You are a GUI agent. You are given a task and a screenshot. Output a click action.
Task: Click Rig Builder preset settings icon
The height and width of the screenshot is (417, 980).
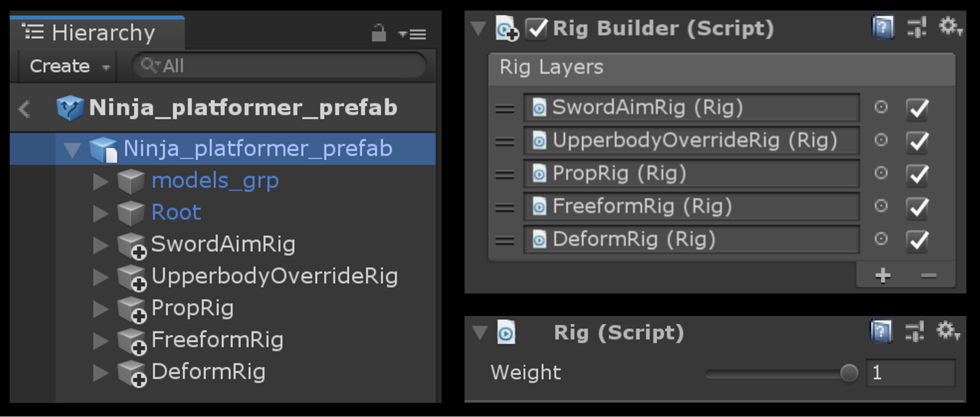[916, 27]
